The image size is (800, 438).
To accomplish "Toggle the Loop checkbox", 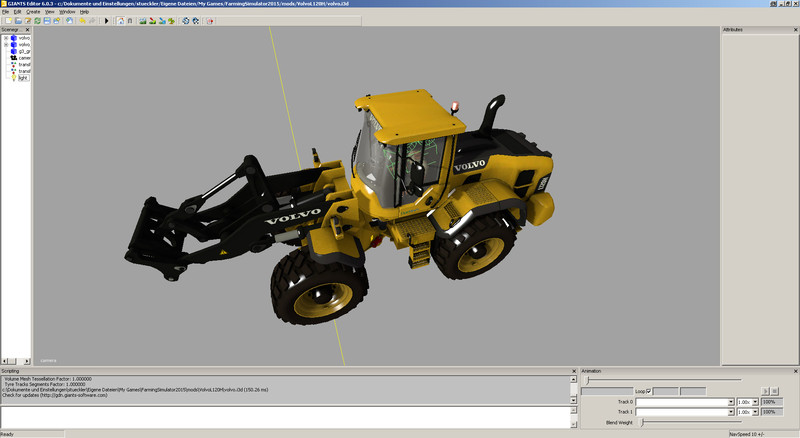I will [648, 391].
